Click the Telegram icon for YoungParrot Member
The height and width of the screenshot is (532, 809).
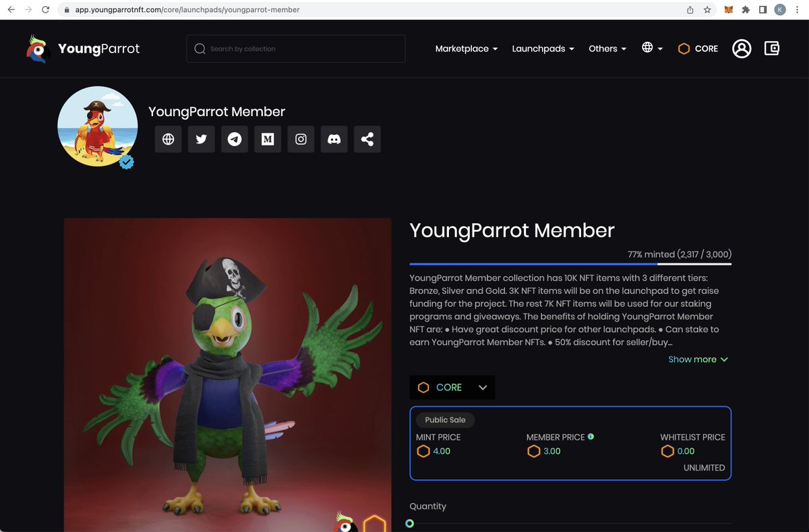tap(234, 139)
